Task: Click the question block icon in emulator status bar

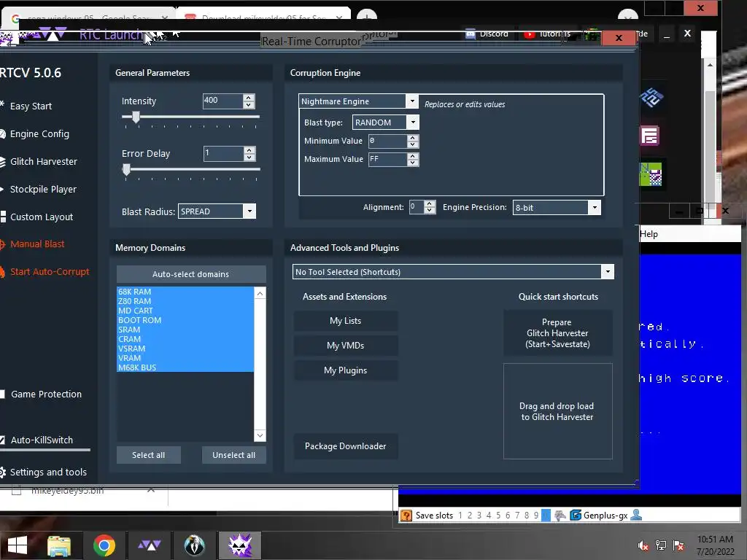Action: point(406,516)
